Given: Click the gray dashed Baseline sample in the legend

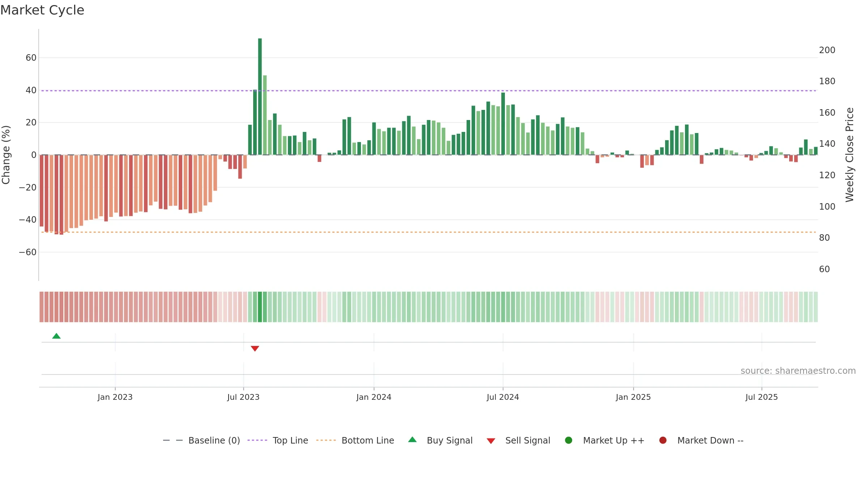Looking at the screenshot, I should tap(173, 440).
